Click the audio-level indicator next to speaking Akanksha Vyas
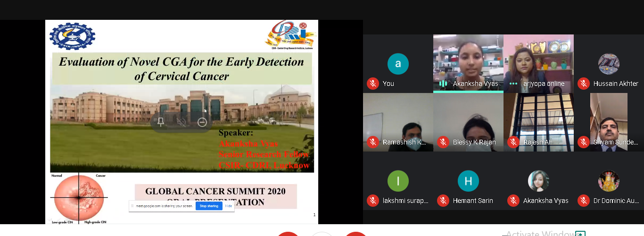The image size is (644, 236). (443, 84)
